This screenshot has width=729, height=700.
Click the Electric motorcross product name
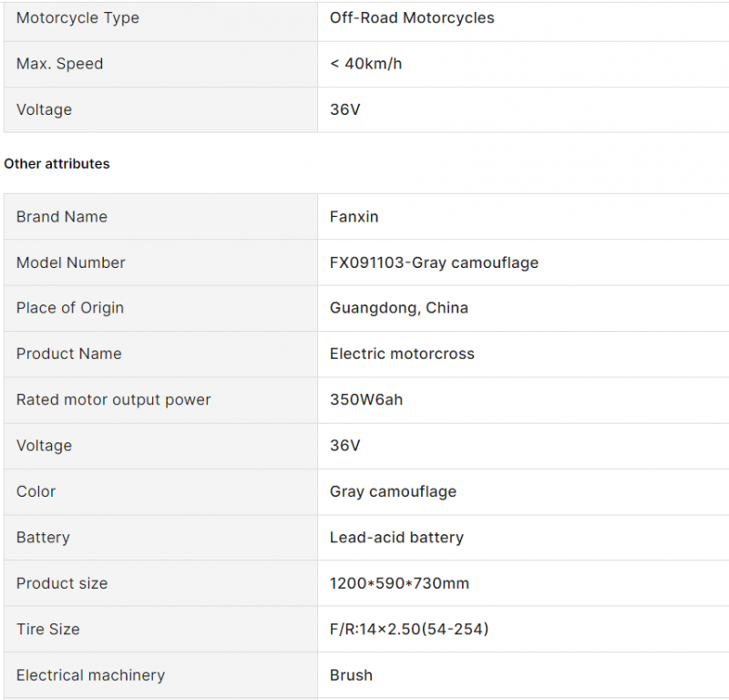point(402,354)
